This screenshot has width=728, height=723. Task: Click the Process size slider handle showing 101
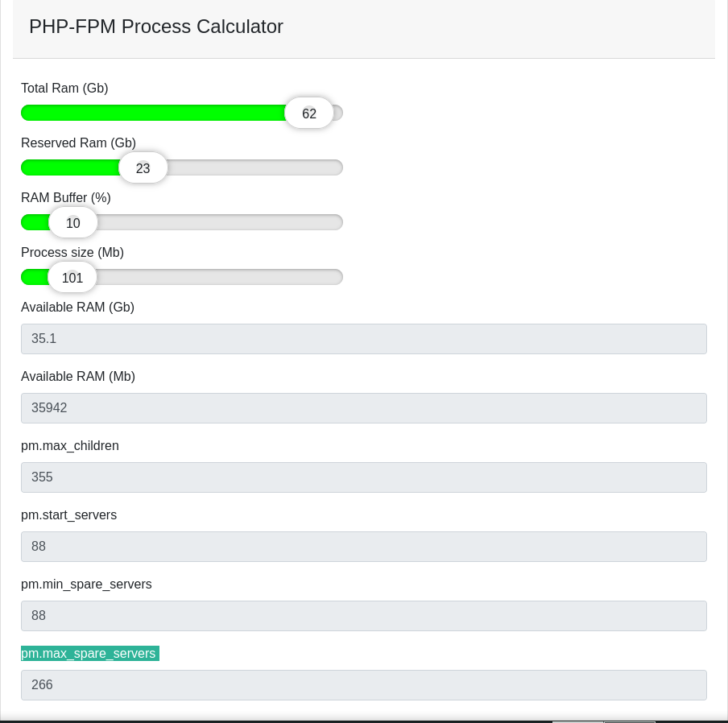tap(72, 278)
